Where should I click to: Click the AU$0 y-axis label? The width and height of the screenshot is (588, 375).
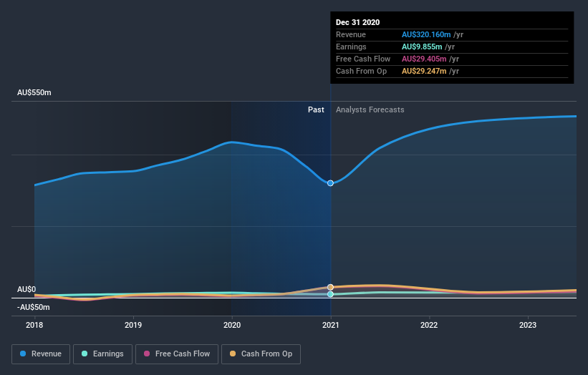click(26, 289)
